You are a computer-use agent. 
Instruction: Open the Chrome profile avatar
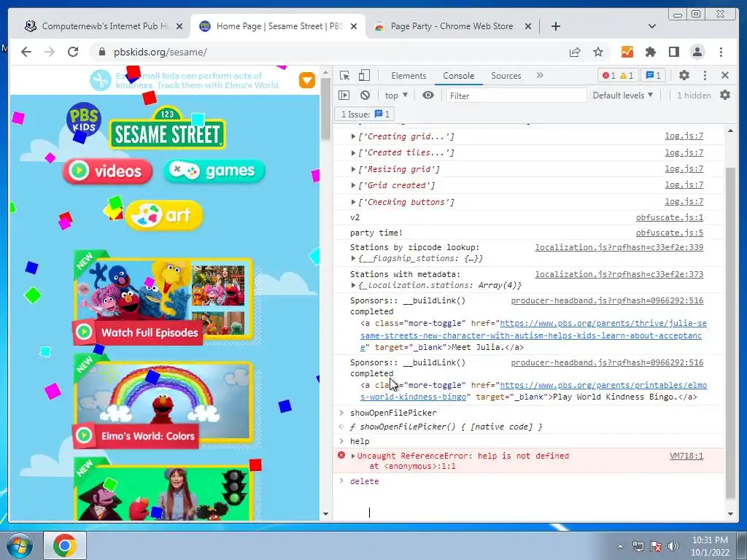tap(697, 52)
